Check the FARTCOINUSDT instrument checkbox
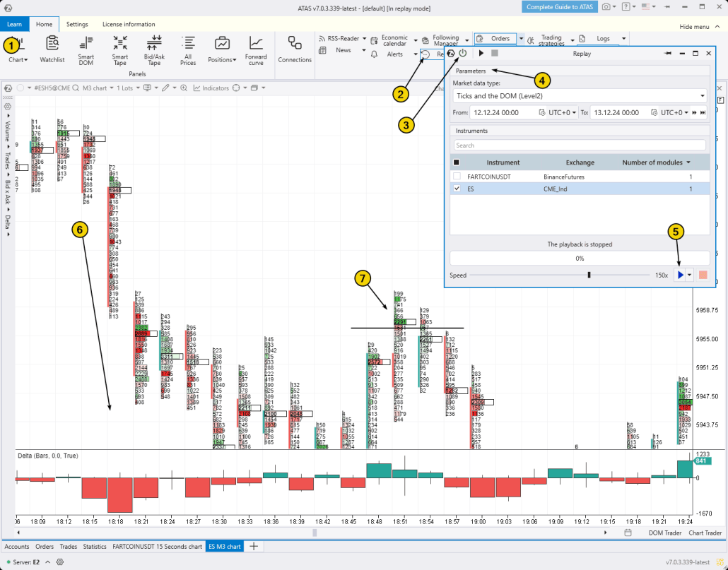Image resolution: width=728 pixels, height=570 pixels. coord(458,177)
